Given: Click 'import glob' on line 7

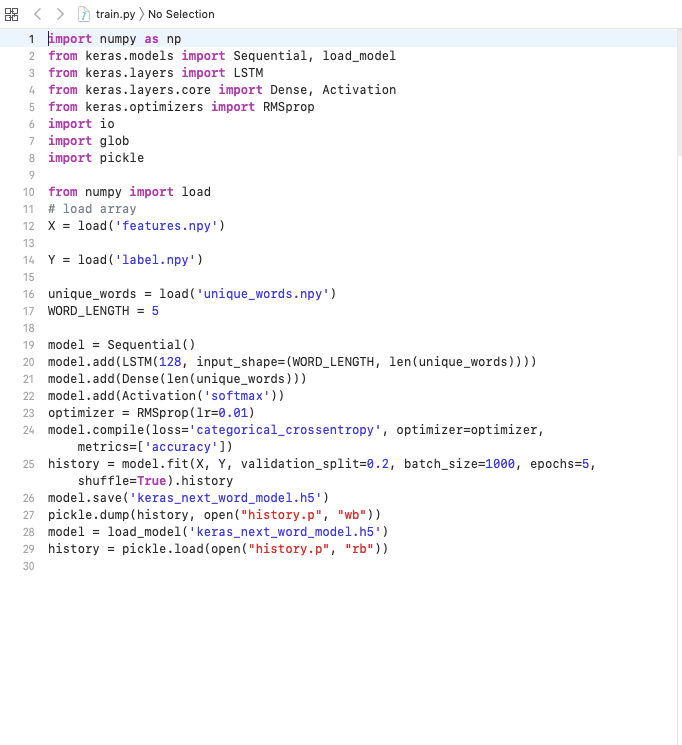Looking at the screenshot, I should [88, 141].
